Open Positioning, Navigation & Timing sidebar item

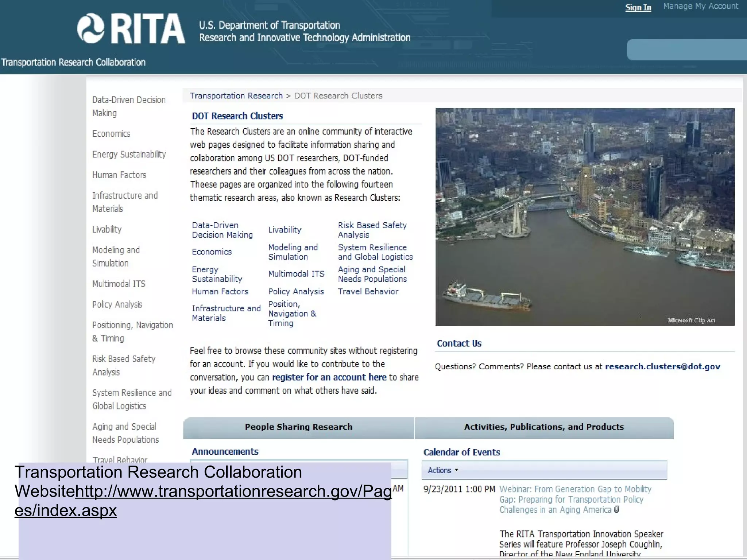(132, 331)
